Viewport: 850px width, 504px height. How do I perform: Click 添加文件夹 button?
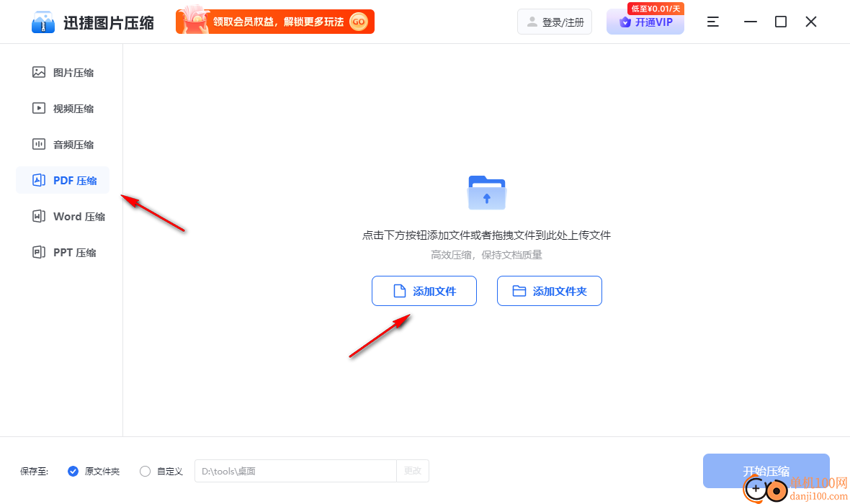[549, 291]
